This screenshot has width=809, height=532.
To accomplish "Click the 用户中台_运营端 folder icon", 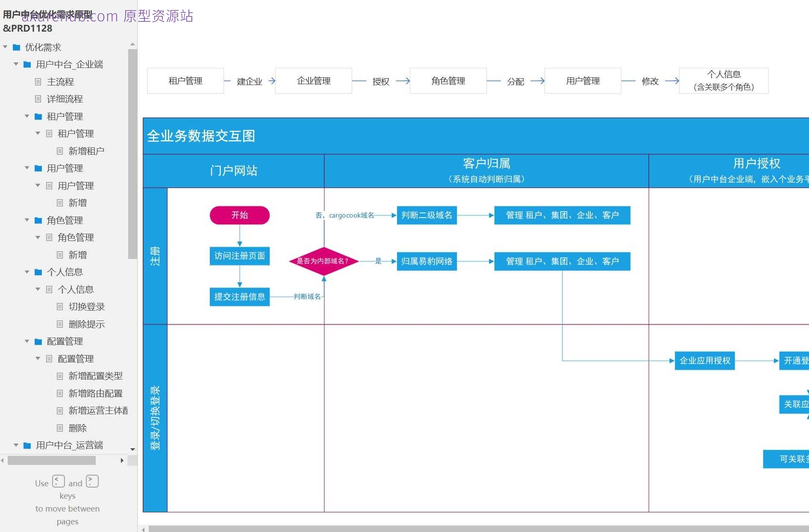I will 27,445.
